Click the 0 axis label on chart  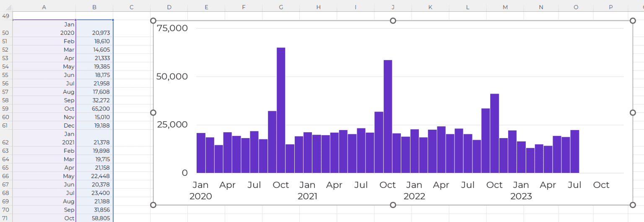coord(185,173)
